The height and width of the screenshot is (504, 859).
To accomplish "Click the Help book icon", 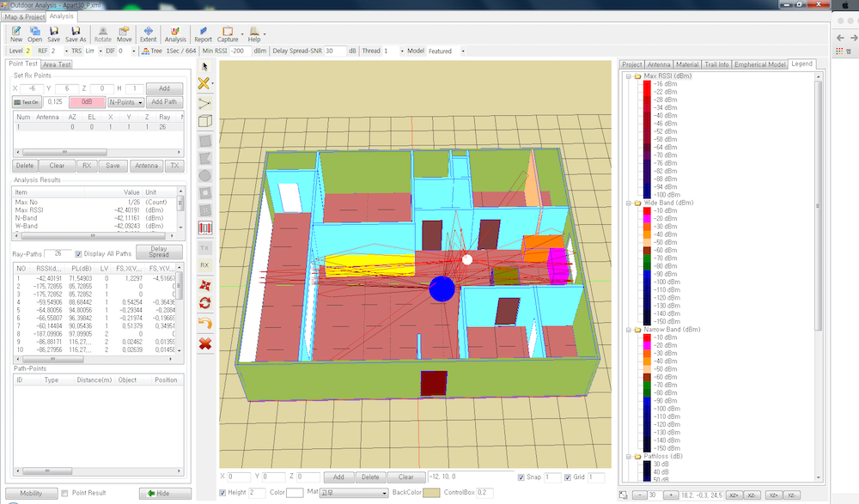I will [254, 31].
